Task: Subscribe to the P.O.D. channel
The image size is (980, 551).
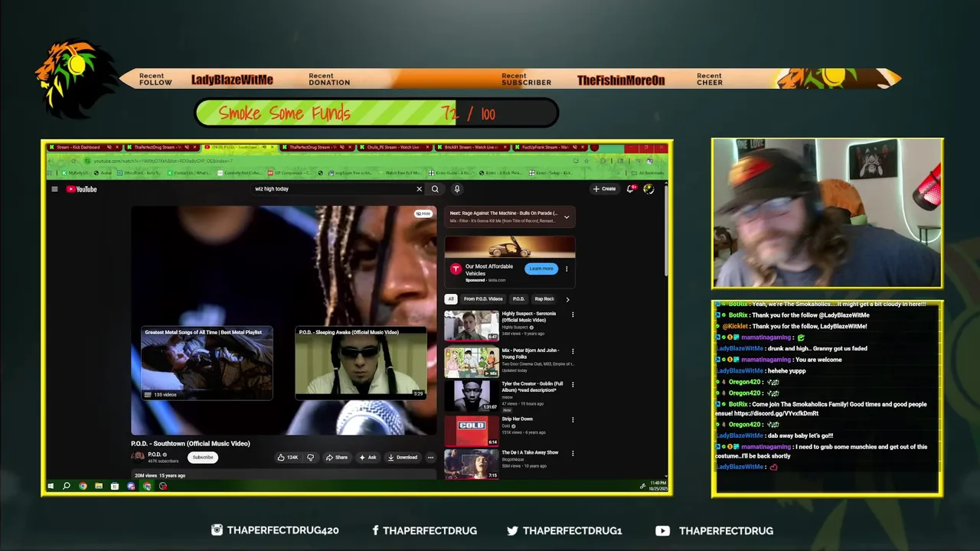Action: click(x=203, y=457)
